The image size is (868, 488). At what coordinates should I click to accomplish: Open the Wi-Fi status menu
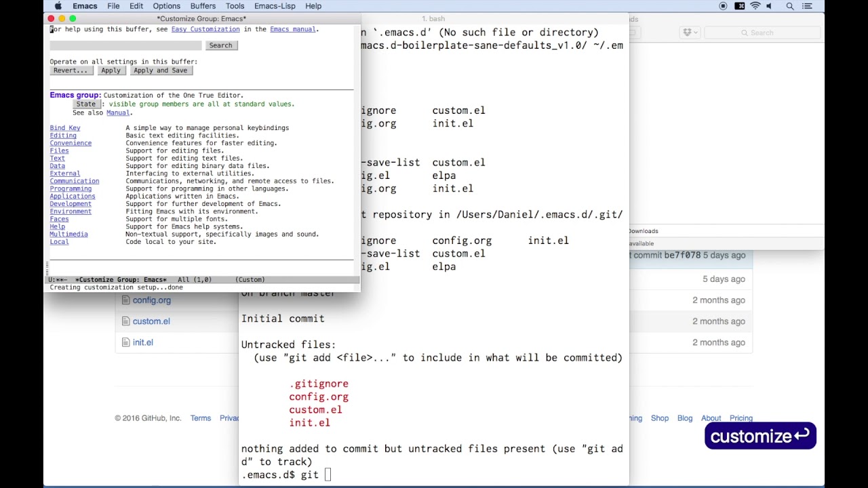pos(755,6)
